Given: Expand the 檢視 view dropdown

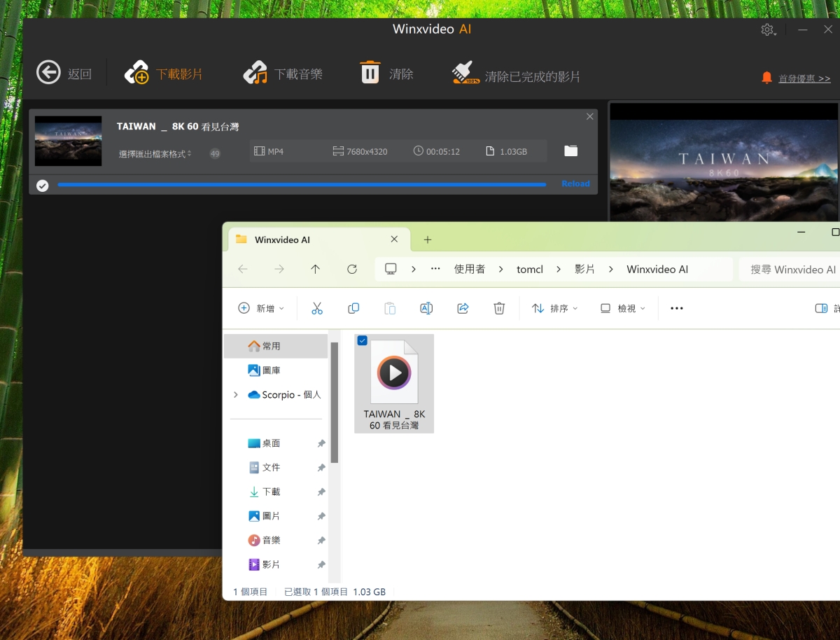Looking at the screenshot, I should click(x=623, y=308).
